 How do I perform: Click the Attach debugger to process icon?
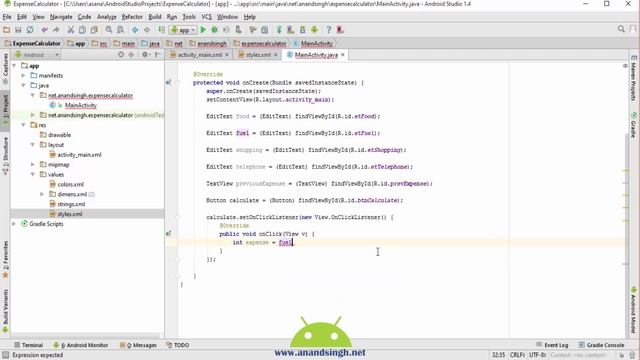point(238,30)
